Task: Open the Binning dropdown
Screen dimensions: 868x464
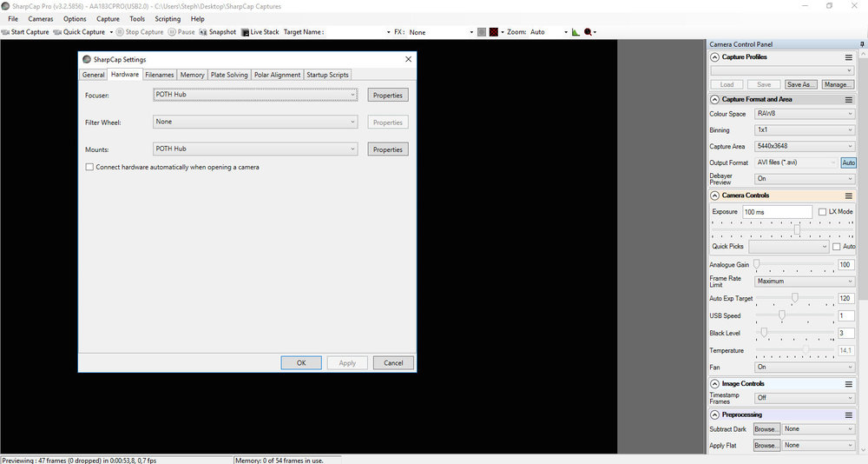Action: (x=805, y=129)
